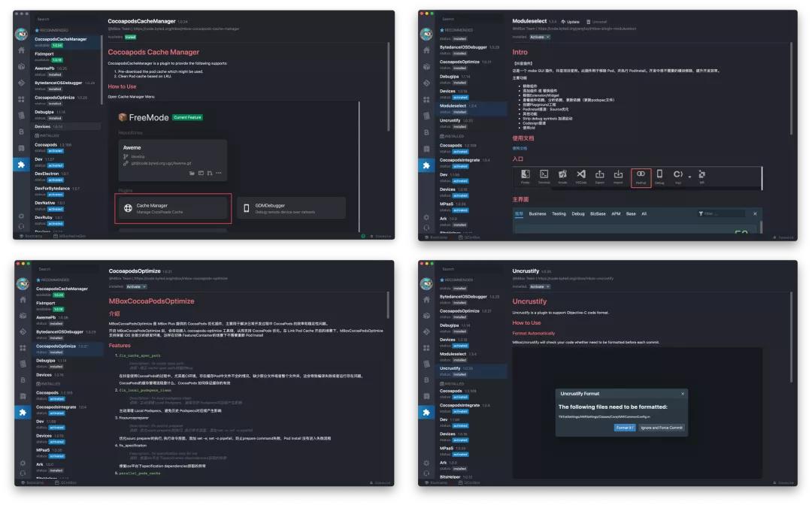Viewport: 812px width, 505px height.
Task: Click the home icon in CocoapodsCacheManager window sidebar
Action: [21, 50]
